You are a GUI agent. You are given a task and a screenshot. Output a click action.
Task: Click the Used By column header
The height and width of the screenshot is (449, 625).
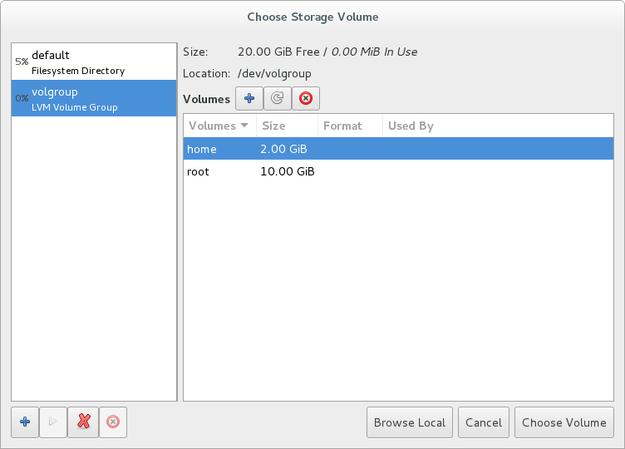(498, 126)
